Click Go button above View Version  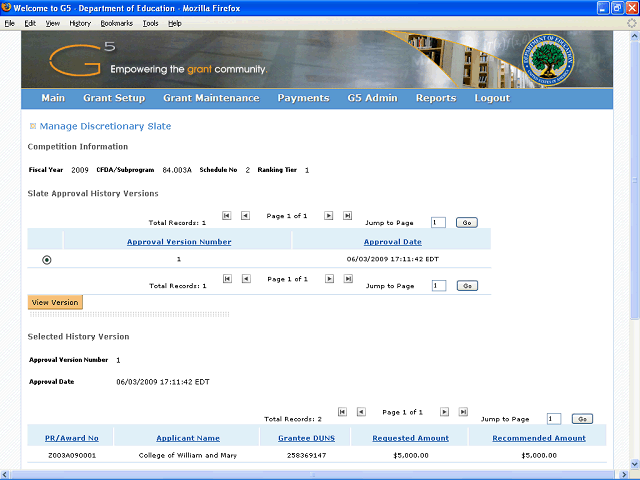[x=467, y=286]
